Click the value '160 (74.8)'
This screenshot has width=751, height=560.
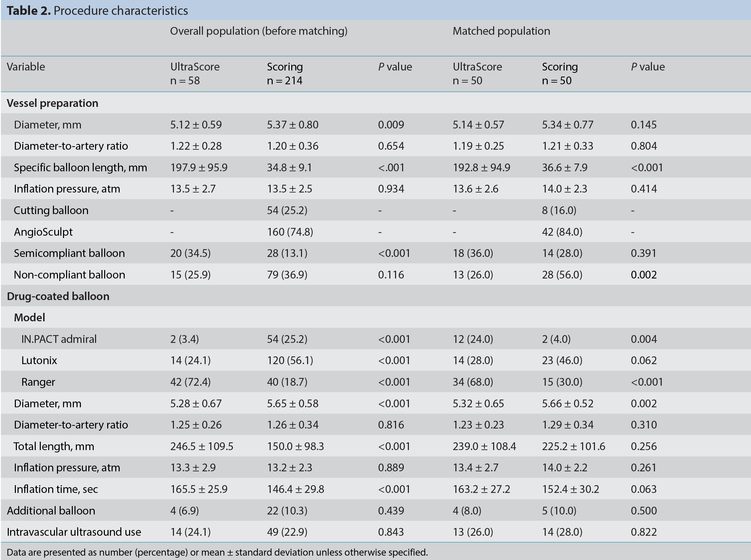click(x=290, y=232)
